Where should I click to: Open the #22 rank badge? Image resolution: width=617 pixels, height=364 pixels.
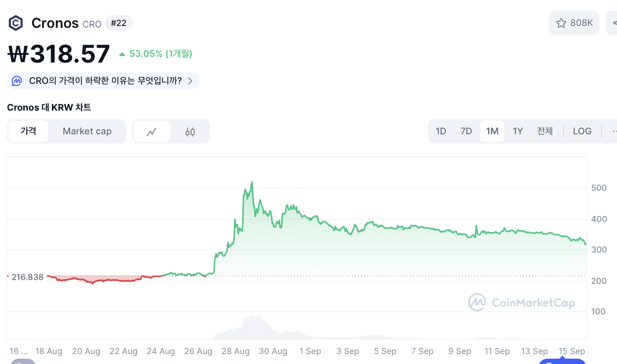click(x=119, y=23)
